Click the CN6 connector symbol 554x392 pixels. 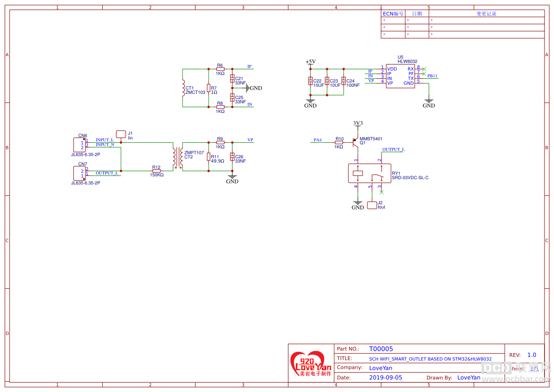(x=79, y=145)
